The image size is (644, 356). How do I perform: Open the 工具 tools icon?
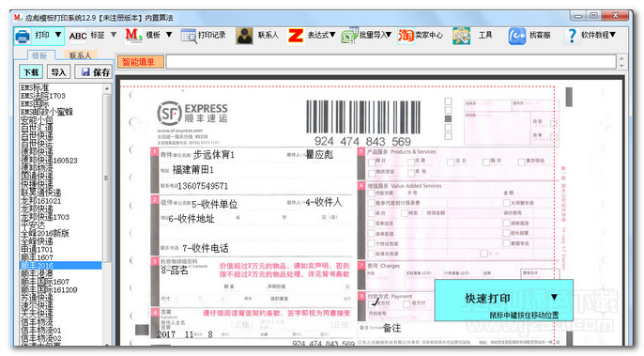point(461,36)
